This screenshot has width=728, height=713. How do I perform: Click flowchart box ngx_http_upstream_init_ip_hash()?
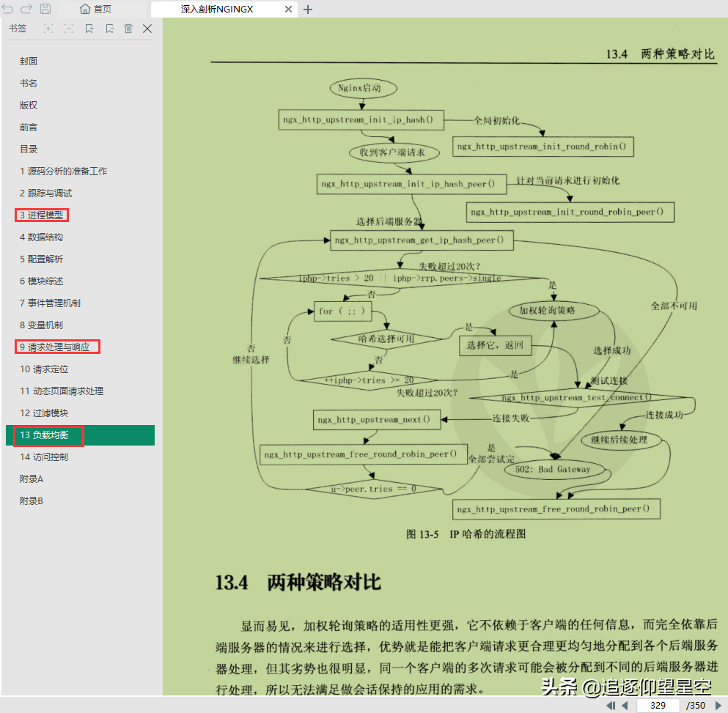[361, 119]
